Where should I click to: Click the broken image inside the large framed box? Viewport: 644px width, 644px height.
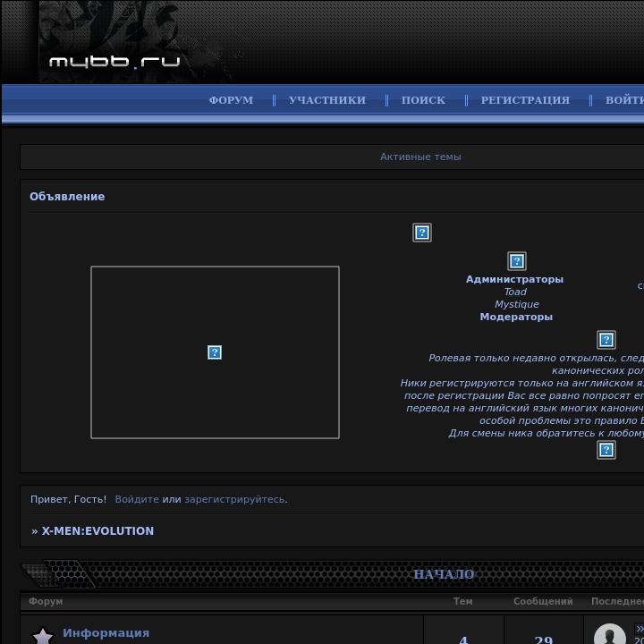coord(215,352)
